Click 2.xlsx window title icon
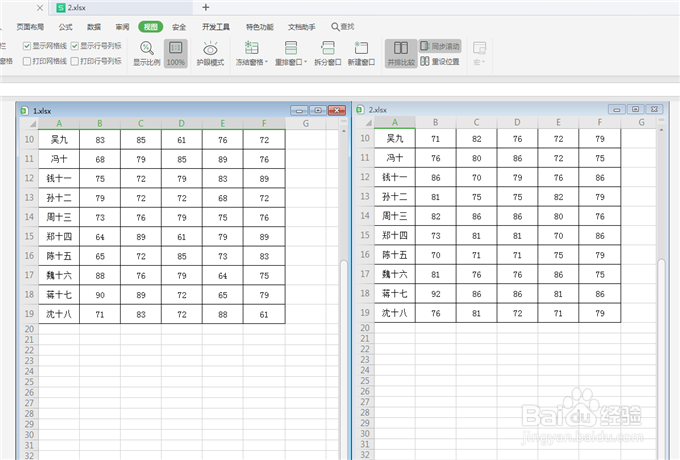The height and width of the screenshot is (460, 680). [x=360, y=110]
